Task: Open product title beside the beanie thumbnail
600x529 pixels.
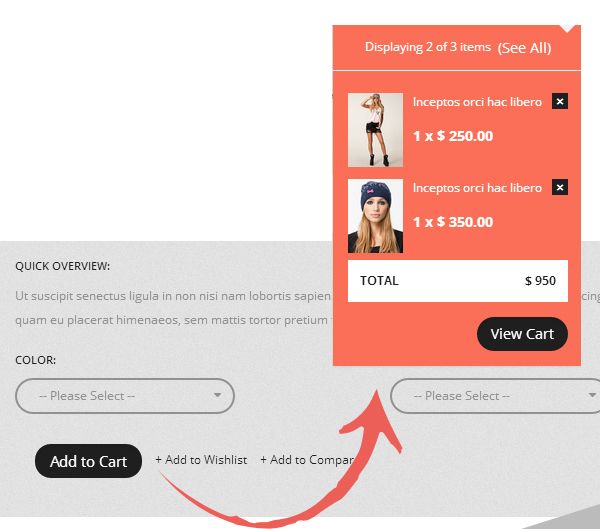Action: click(477, 188)
